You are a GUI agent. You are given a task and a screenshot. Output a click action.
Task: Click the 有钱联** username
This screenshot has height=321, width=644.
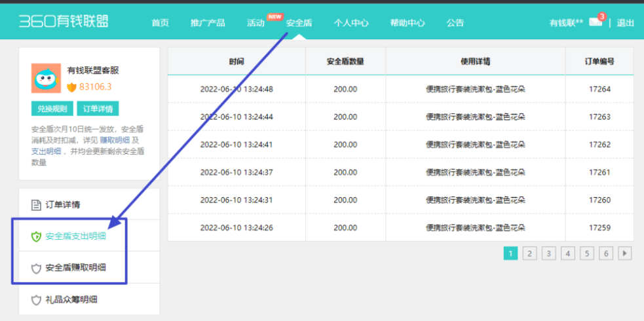(x=567, y=23)
